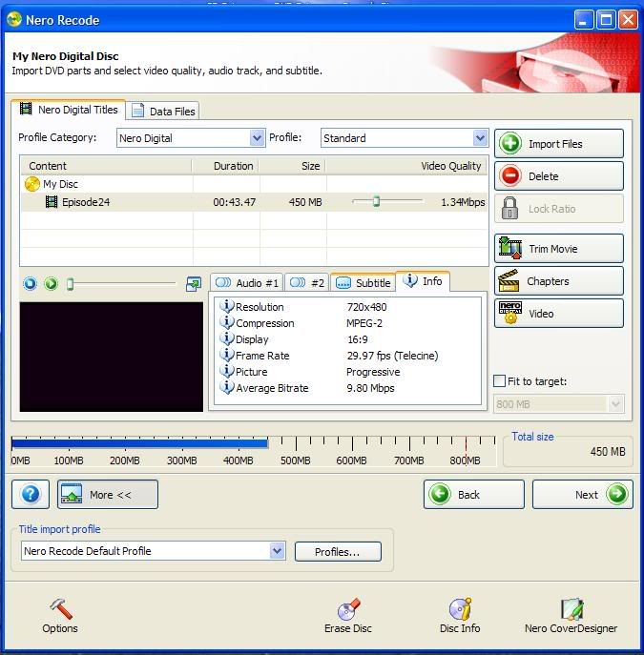
Task: Proceed with the Next button
Action: coord(583,494)
